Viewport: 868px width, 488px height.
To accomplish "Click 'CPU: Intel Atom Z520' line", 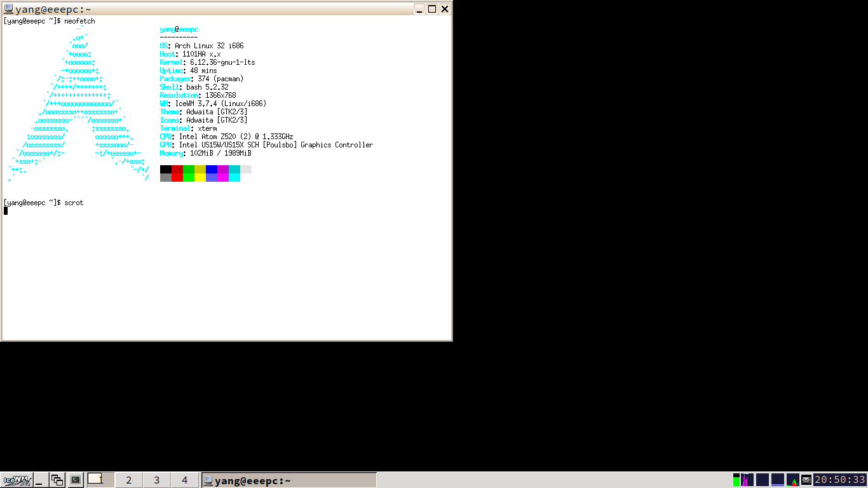I will pyautogui.click(x=227, y=137).
